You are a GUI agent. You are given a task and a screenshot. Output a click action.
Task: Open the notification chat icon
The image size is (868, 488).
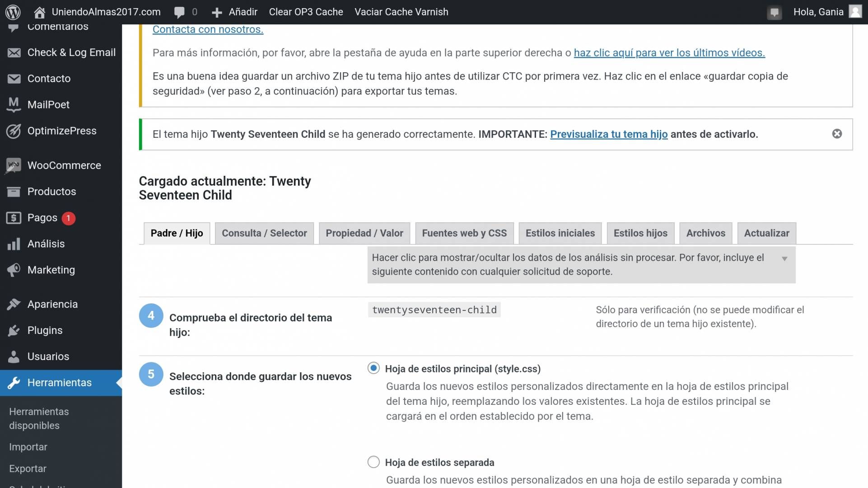coord(774,12)
